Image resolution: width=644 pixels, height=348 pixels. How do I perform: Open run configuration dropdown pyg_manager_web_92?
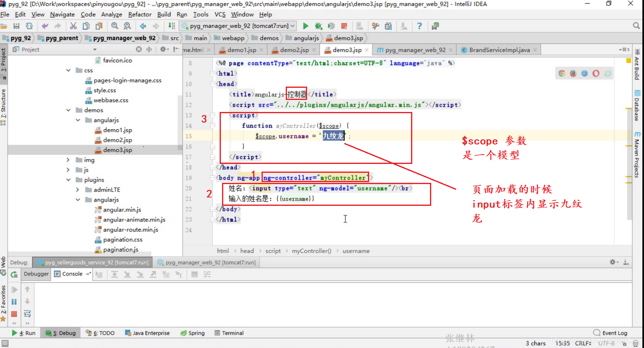coord(238,26)
